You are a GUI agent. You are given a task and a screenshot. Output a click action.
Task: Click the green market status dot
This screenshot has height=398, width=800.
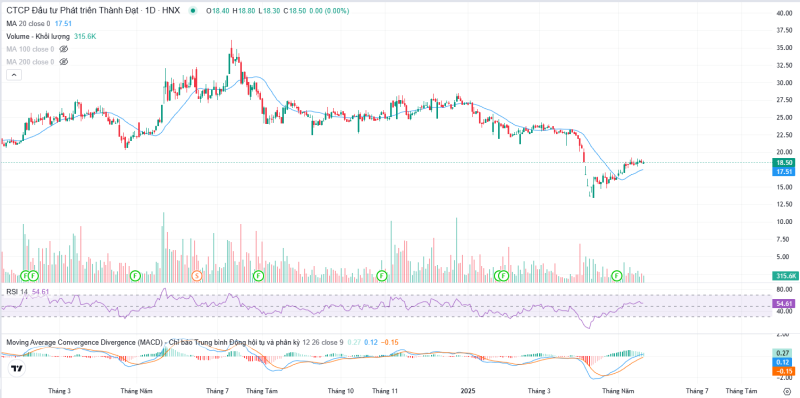pyautogui.click(x=192, y=11)
